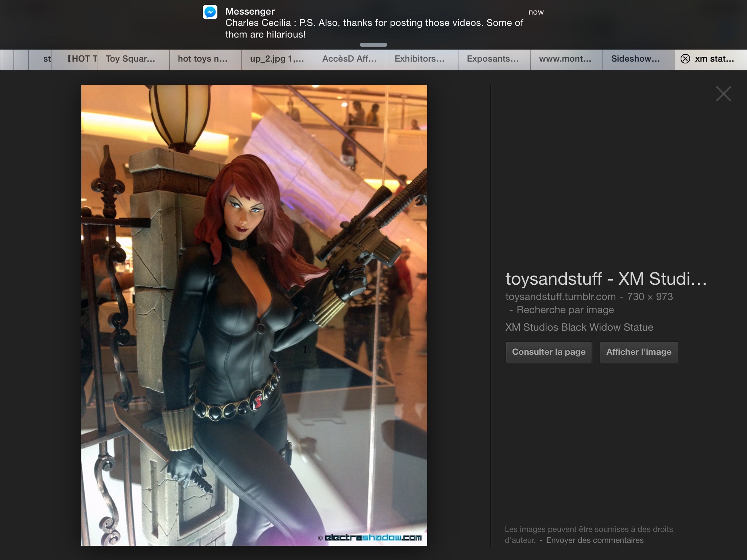Open the toysandstuff - XM Studi title link
Screen dimensions: 747x560
click(606, 279)
